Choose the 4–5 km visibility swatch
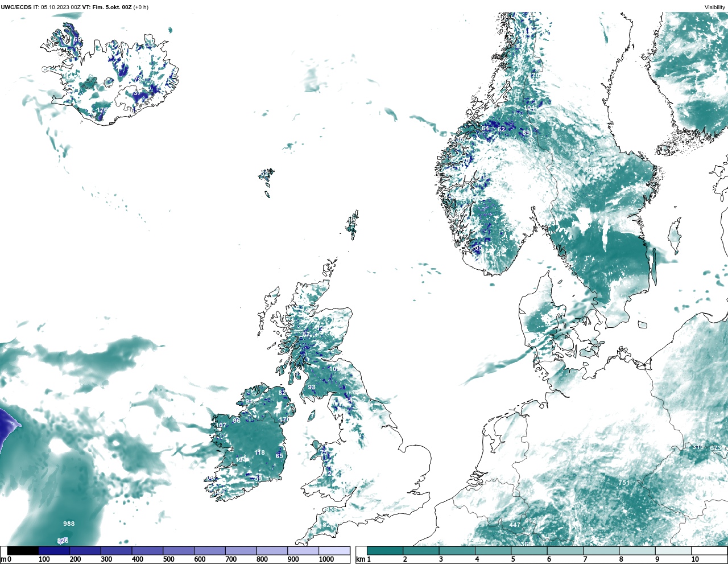This screenshot has width=728, height=564. (x=493, y=551)
